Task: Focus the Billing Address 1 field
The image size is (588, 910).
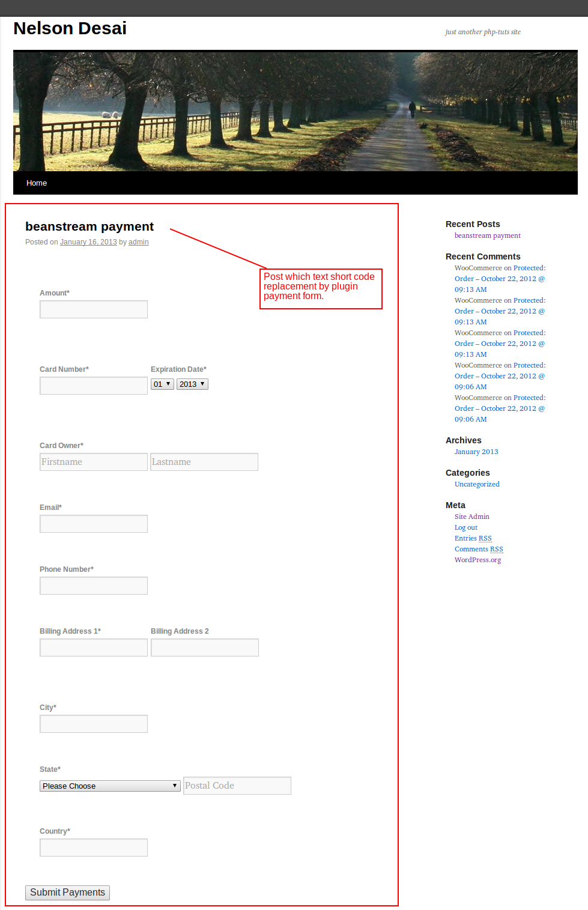Action: tap(94, 648)
